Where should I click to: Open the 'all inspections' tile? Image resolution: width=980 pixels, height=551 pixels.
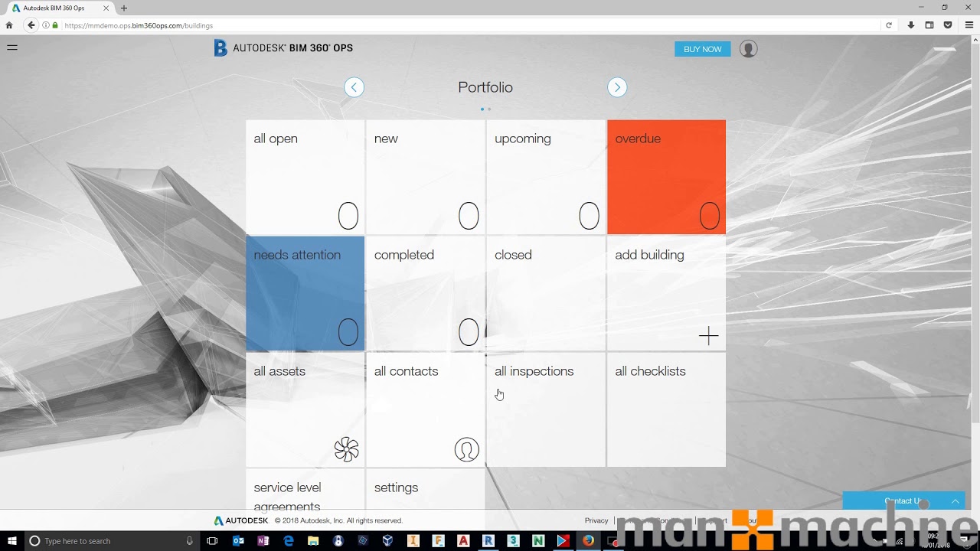coord(546,409)
